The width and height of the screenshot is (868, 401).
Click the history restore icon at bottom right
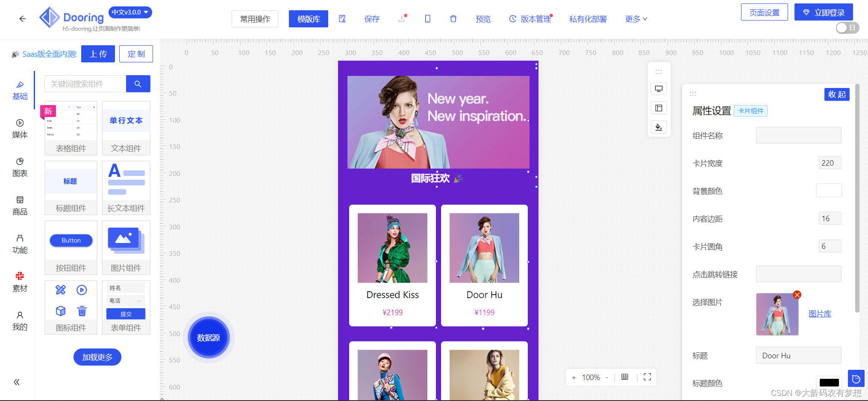coord(856,378)
